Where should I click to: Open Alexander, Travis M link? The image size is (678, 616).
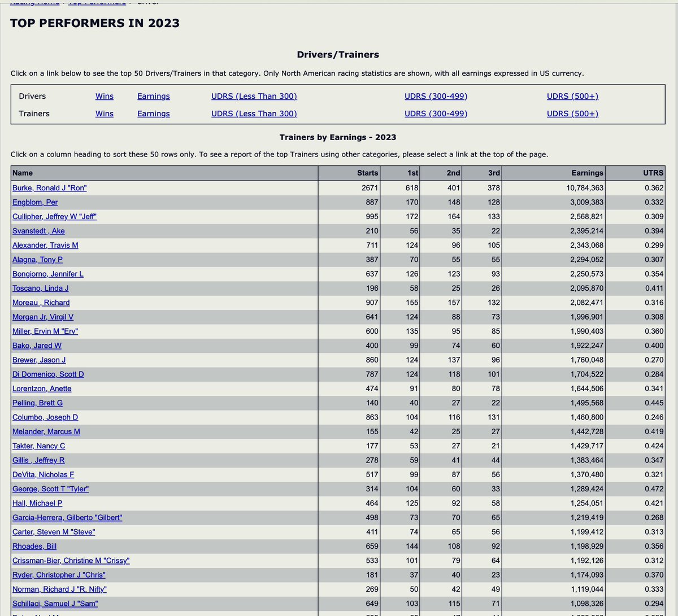click(x=45, y=245)
